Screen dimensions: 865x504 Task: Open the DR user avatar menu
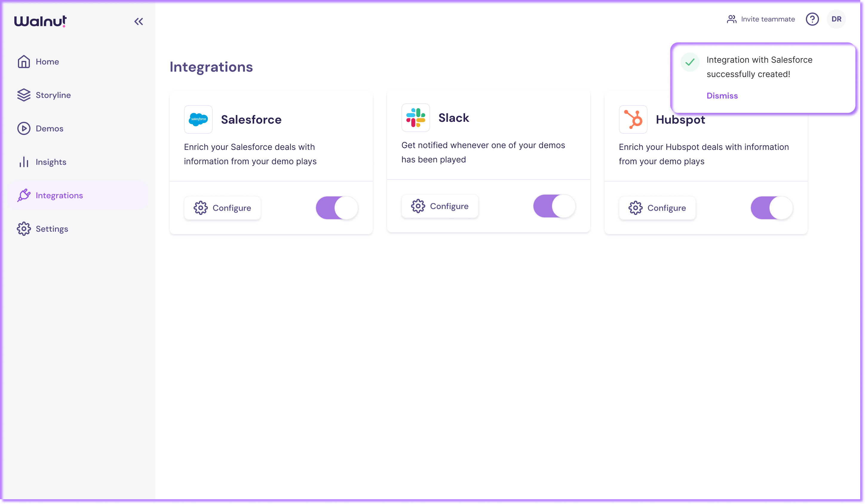pyautogui.click(x=836, y=19)
